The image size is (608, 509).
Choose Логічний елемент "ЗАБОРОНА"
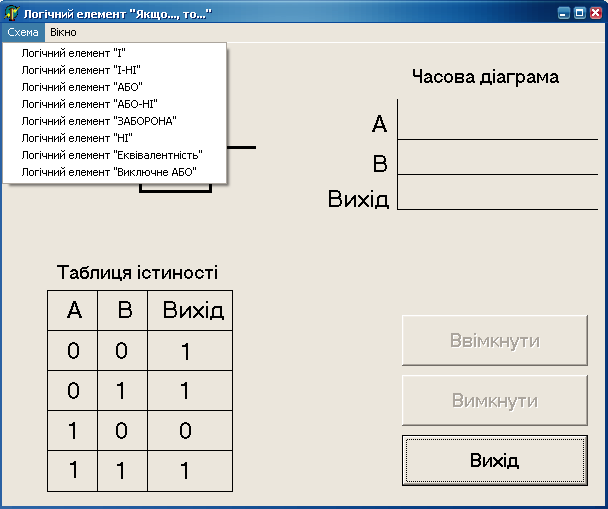pyautogui.click(x=114, y=121)
